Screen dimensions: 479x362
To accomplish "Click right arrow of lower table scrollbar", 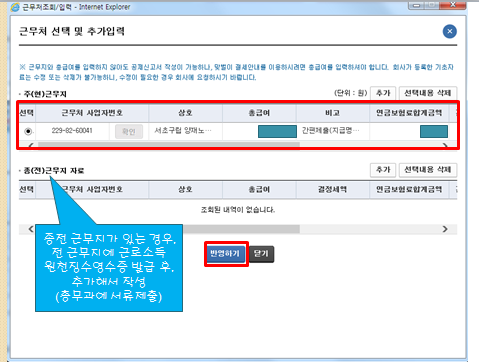I will pyautogui.click(x=445, y=229).
